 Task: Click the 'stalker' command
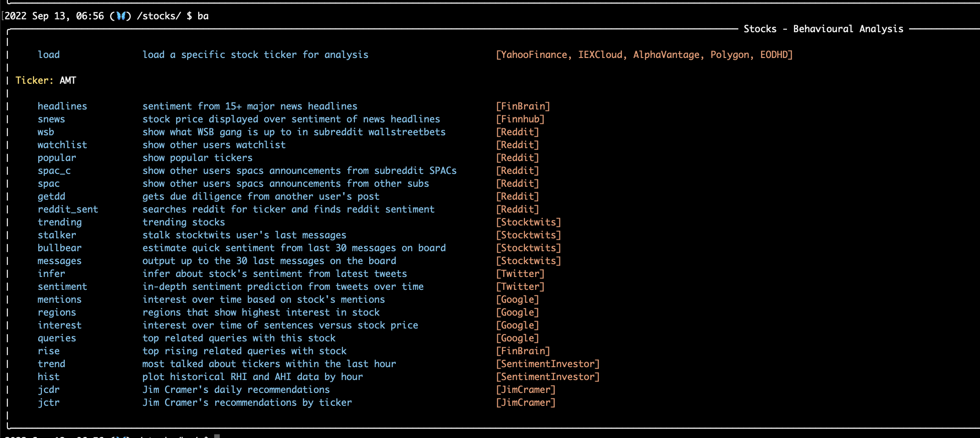pos(57,235)
